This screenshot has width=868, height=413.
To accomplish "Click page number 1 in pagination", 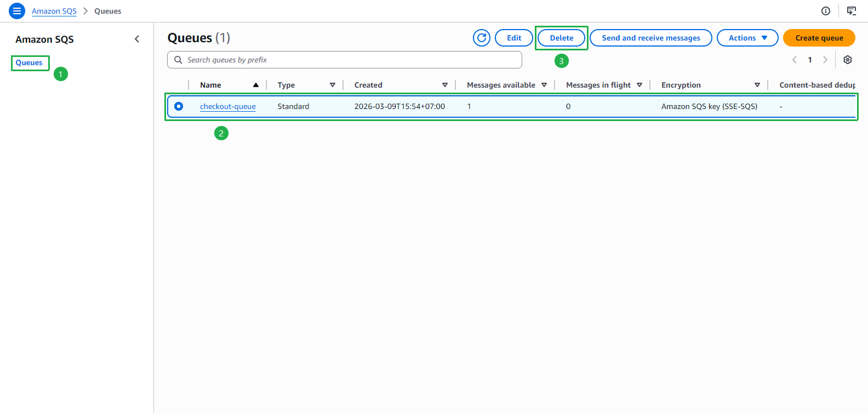I will [810, 60].
